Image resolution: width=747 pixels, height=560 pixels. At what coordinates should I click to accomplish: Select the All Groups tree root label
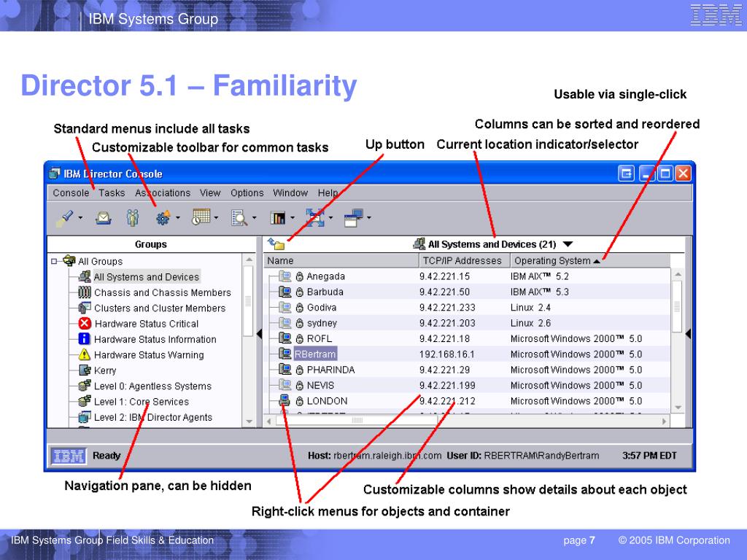[x=100, y=262]
